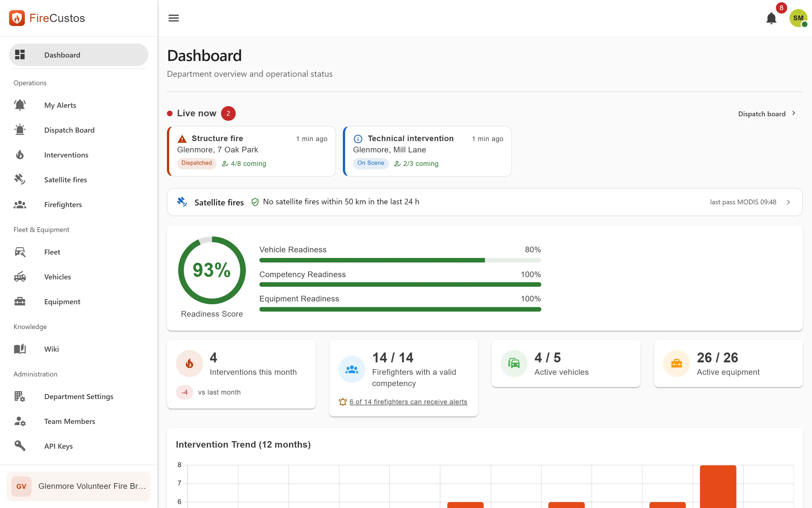812x508 pixels.
Task: Open Satellite fires sidebar entry
Action: point(78,180)
